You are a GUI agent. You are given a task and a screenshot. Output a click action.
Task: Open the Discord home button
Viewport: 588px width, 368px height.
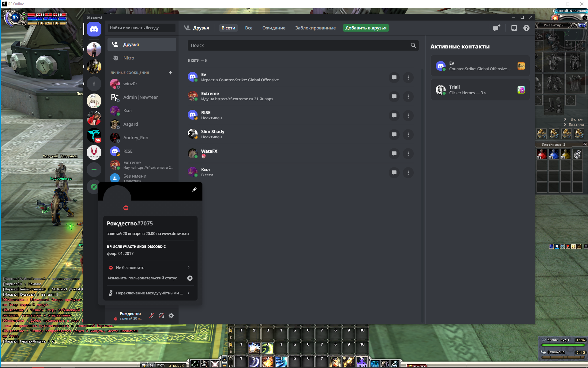(94, 29)
